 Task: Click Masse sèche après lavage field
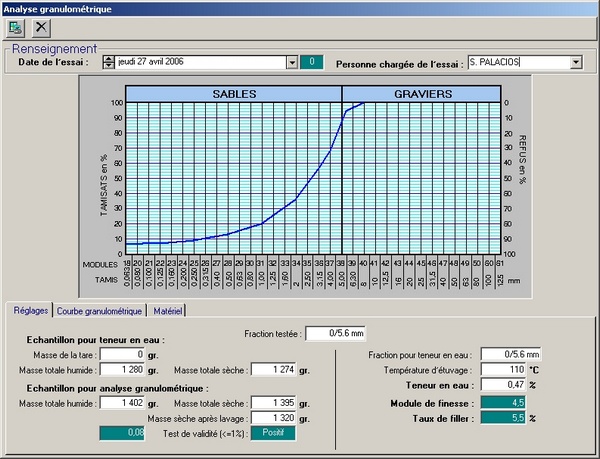(274, 417)
